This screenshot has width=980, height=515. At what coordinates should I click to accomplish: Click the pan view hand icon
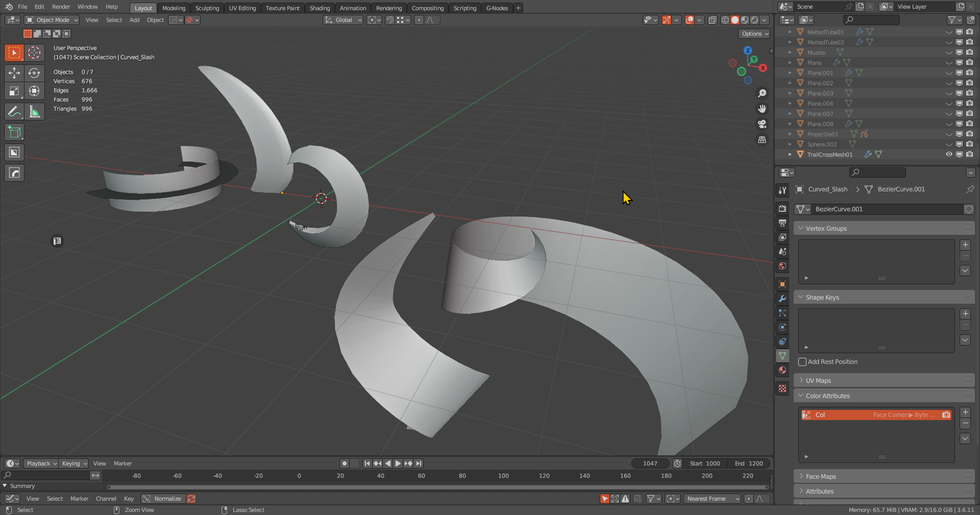pyautogui.click(x=762, y=109)
